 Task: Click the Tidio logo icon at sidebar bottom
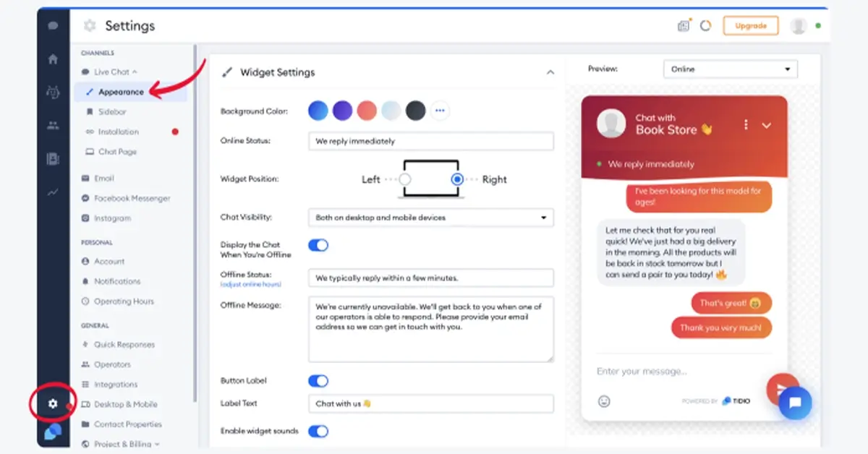click(x=53, y=432)
